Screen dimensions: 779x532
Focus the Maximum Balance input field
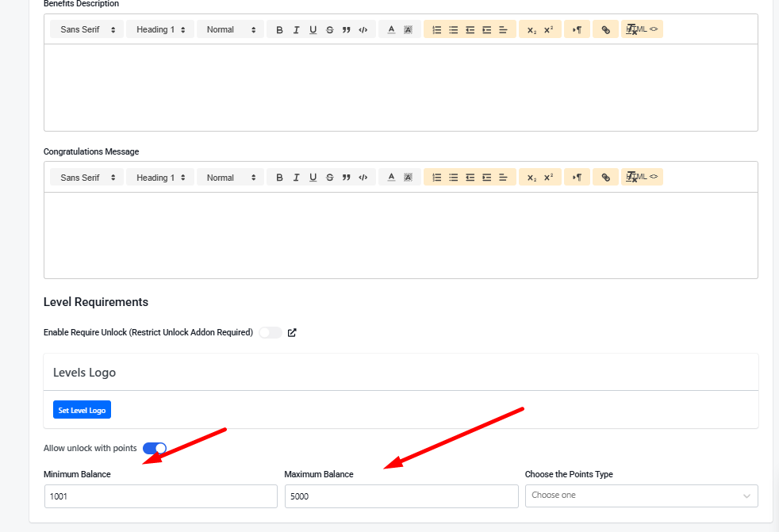click(401, 496)
